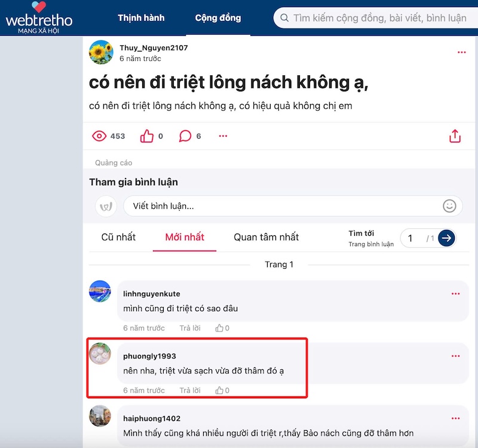
Task: Click the search magnifier icon
Action: (284, 18)
